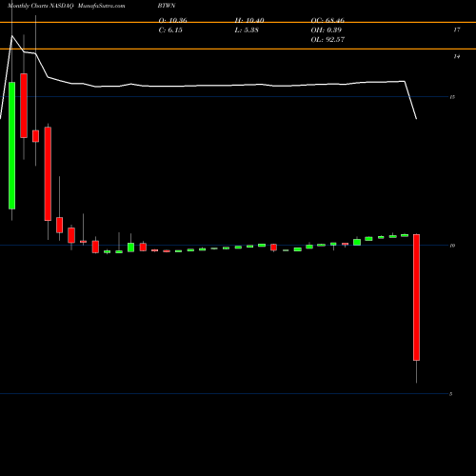
Task: Select the last large red candlestick
Action: pyautogui.click(x=416, y=297)
